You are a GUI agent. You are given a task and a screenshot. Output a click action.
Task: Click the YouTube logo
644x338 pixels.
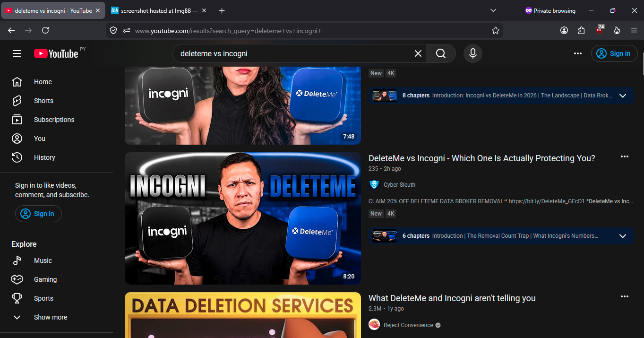(56, 53)
